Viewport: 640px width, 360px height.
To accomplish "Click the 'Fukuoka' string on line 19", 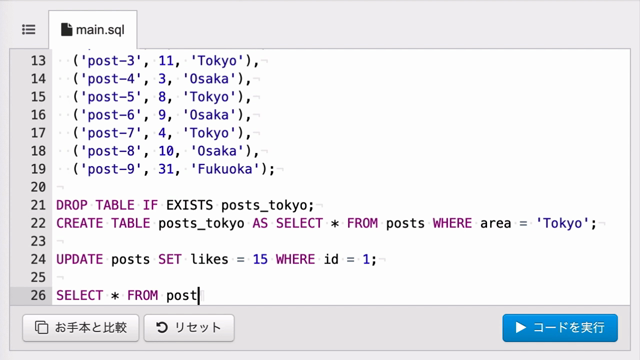I will pos(225,169).
